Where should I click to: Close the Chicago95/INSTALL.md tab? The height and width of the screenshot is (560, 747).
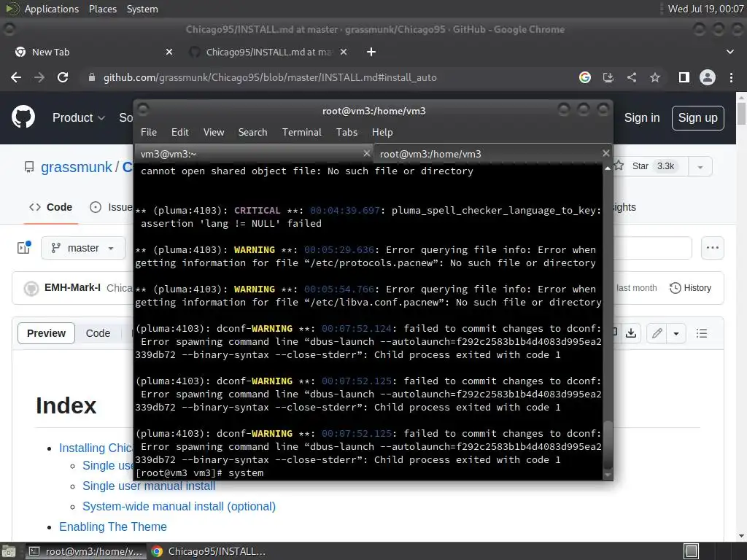pos(344,52)
